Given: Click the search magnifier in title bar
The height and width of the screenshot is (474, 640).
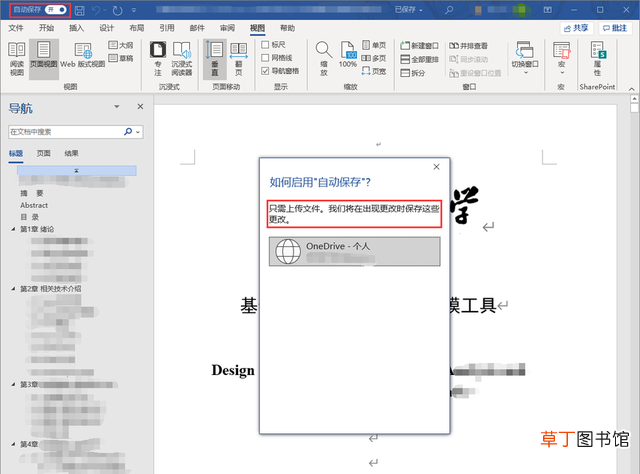Looking at the screenshot, I should pyautogui.click(x=449, y=10).
